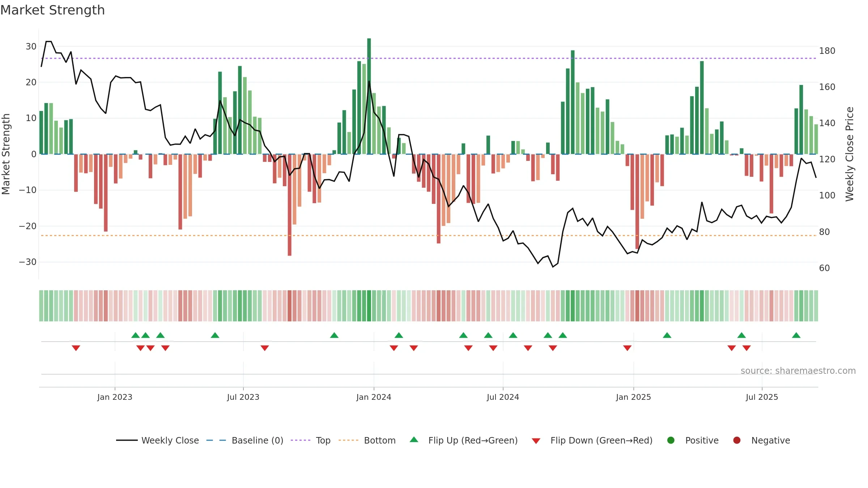Toggle the Baseline (0) legend label
868x488 pixels.
click(x=258, y=440)
